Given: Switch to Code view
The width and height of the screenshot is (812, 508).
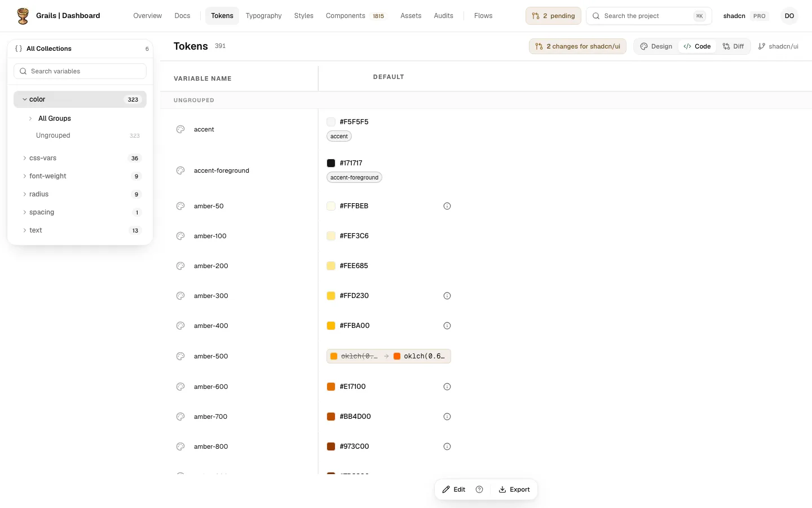Looking at the screenshot, I should click(697, 46).
